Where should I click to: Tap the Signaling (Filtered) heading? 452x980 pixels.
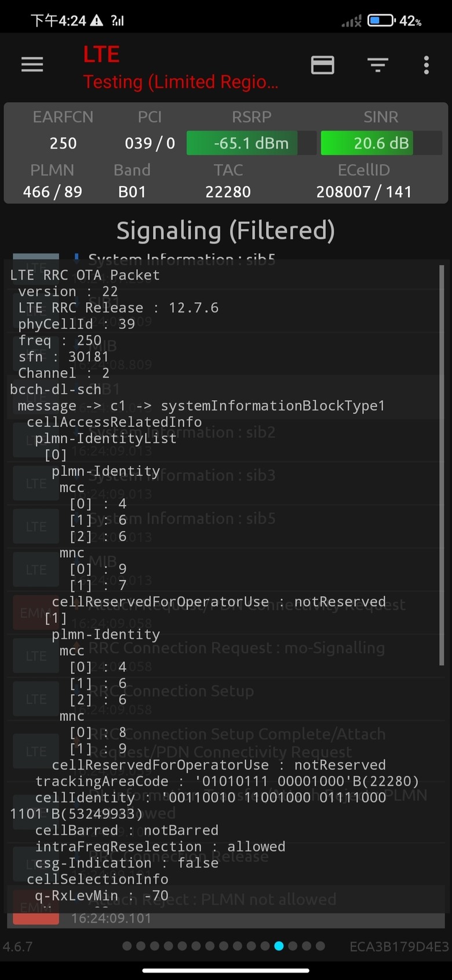pos(225,231)
